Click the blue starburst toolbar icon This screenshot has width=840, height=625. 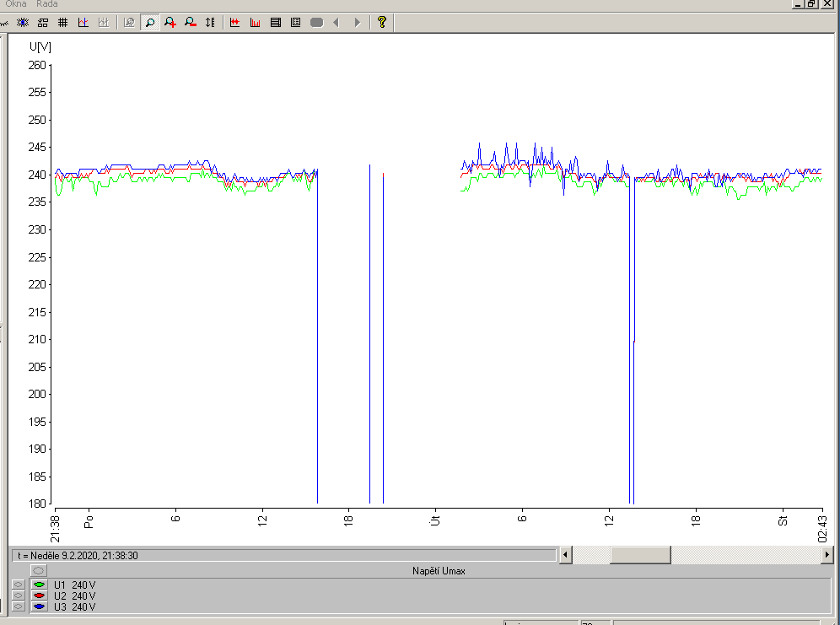tap(23, 23)
